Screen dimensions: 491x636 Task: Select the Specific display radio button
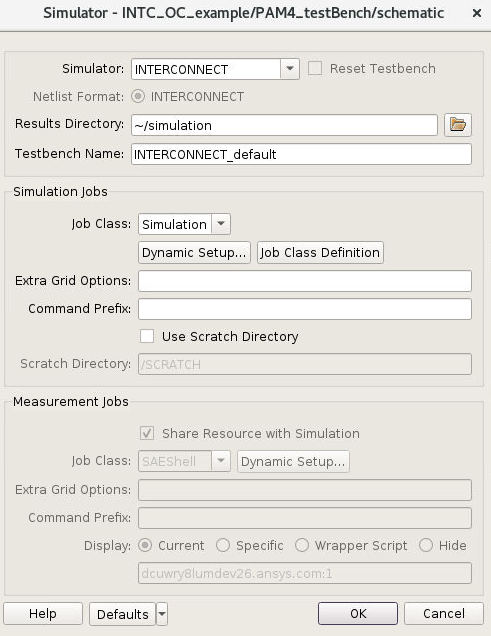[x=223, y=545]
